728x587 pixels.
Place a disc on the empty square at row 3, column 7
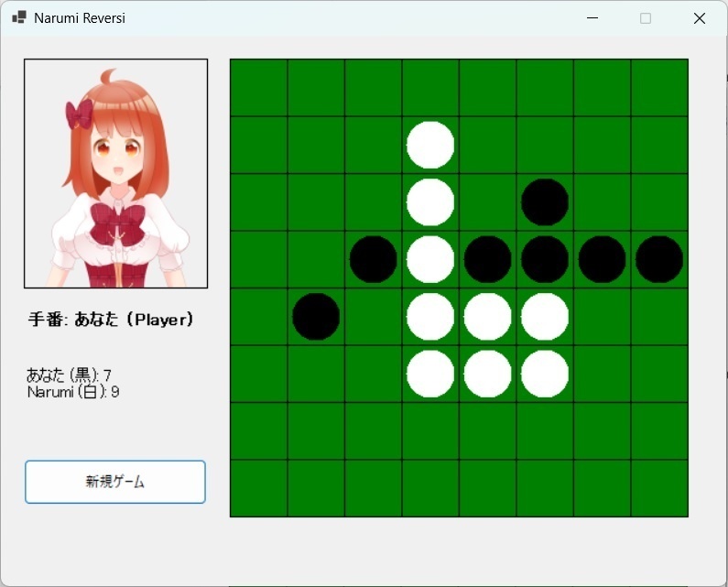[603, 202]
